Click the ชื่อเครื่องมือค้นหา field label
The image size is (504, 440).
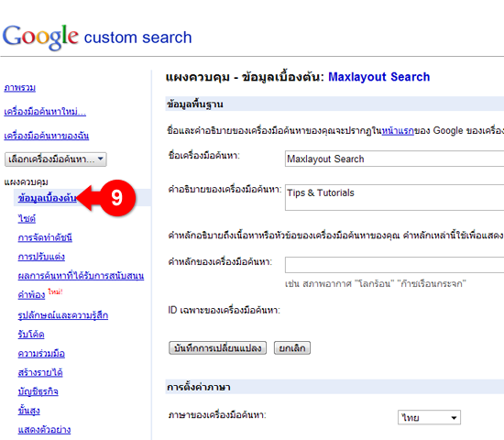point(204,156)
